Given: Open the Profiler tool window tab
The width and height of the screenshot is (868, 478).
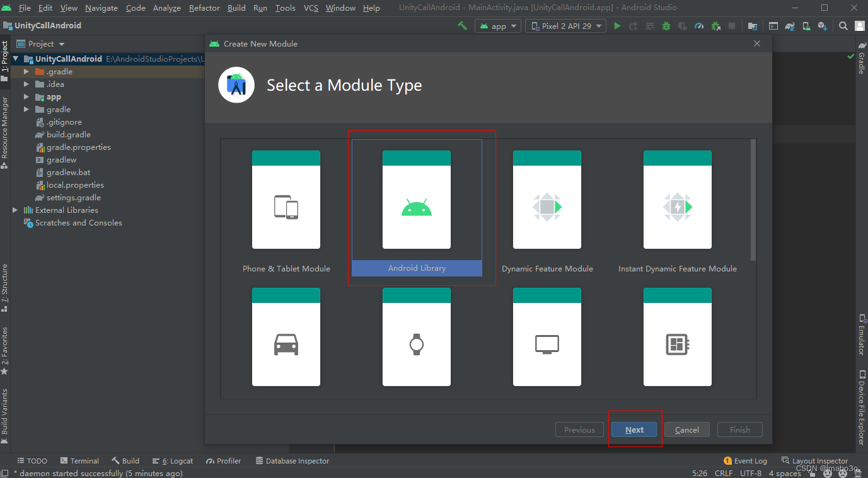Looking at the screenshot, I should (x=224, y=461).
